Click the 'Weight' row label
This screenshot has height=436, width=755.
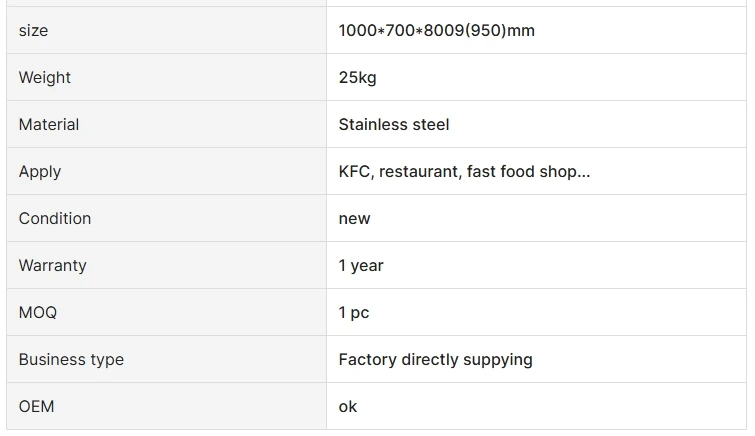click(45, 78)
